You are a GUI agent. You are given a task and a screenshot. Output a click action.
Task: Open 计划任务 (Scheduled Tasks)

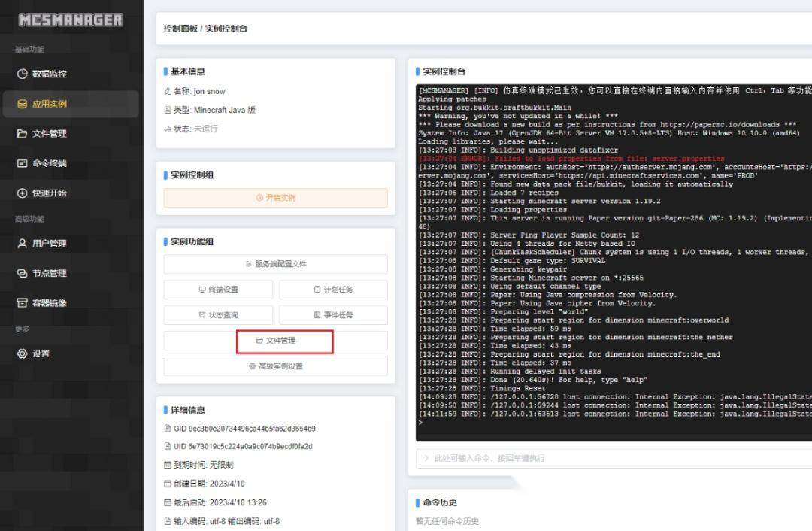coord(332,289)
